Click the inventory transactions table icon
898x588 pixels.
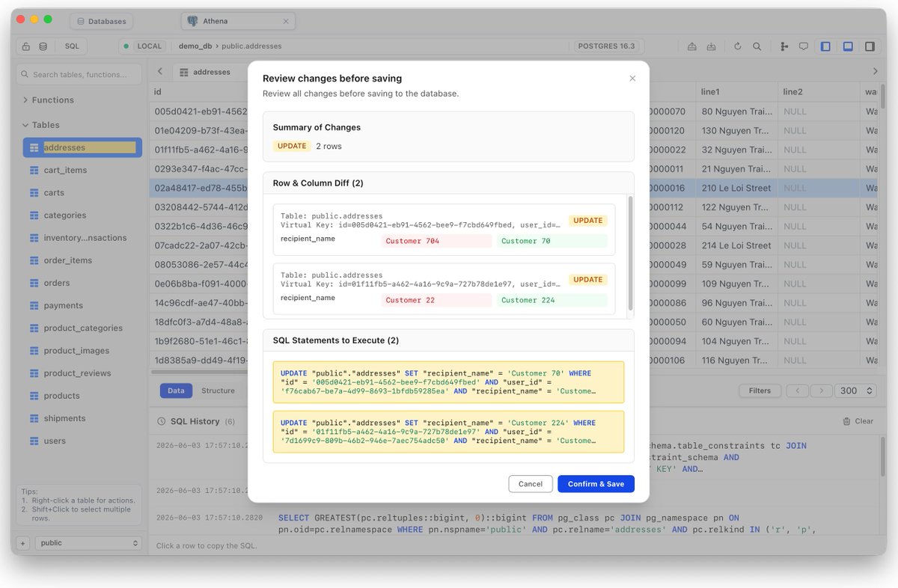[34, 238]
